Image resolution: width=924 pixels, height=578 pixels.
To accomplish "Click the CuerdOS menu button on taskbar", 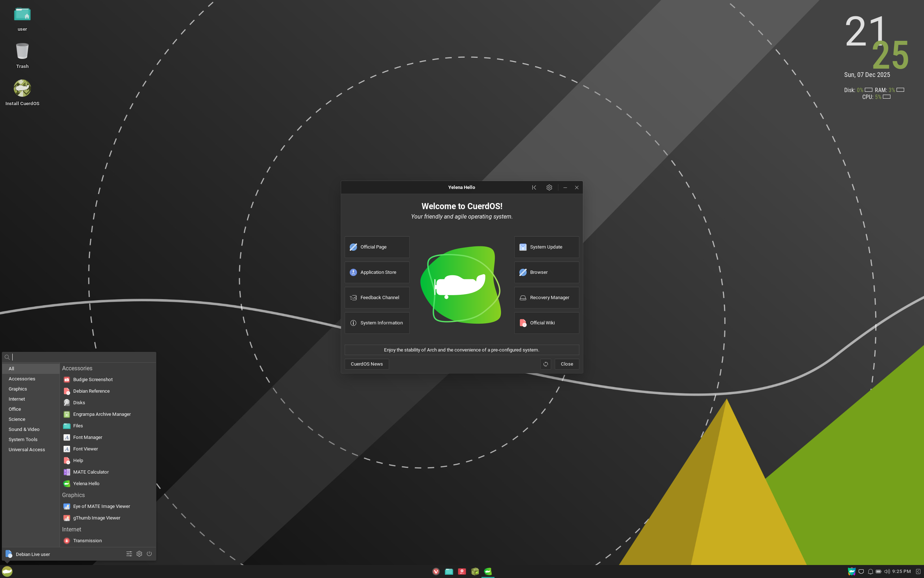I will tap(7, 571).
